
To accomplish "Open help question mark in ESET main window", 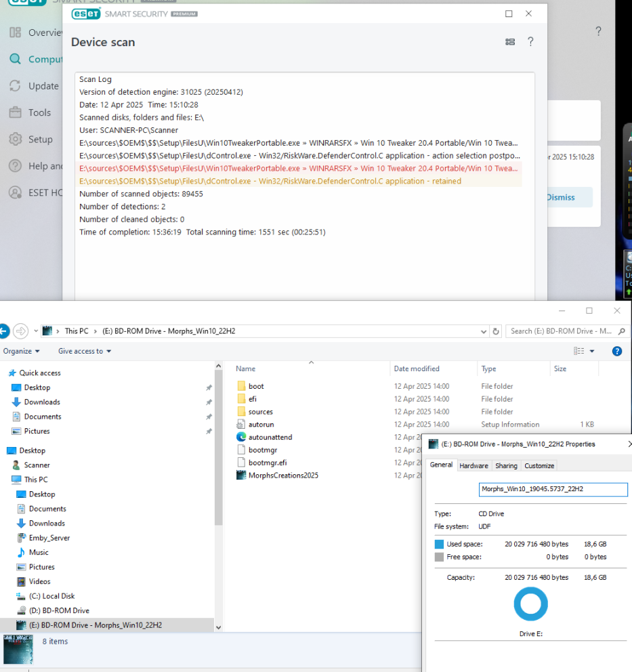I will click(x=598, y=31).
